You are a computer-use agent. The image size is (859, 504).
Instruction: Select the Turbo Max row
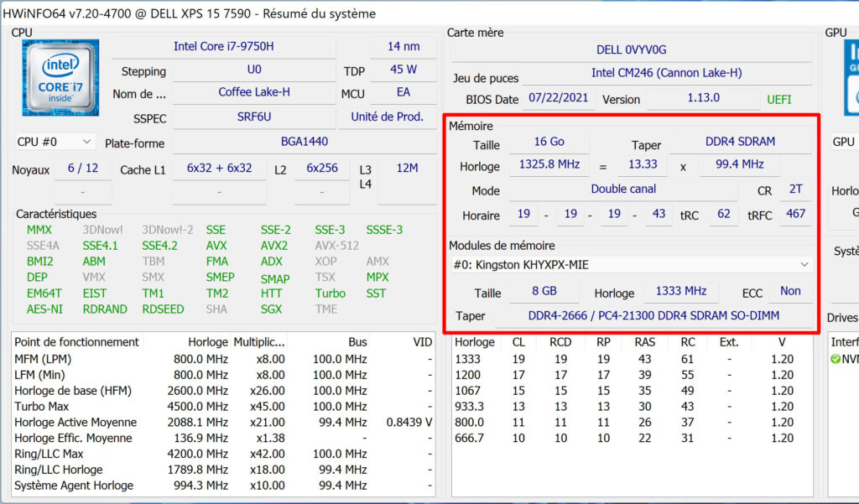(223, 407)
